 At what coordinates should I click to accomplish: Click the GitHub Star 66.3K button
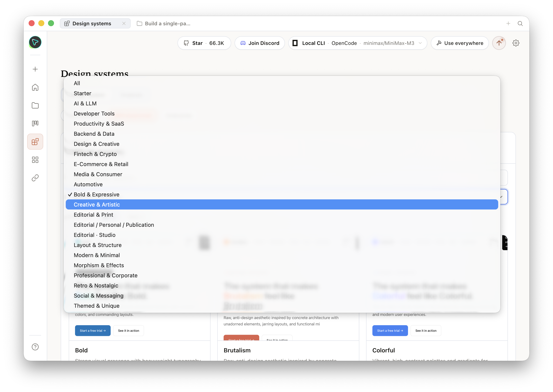click(x=204, y=43)
